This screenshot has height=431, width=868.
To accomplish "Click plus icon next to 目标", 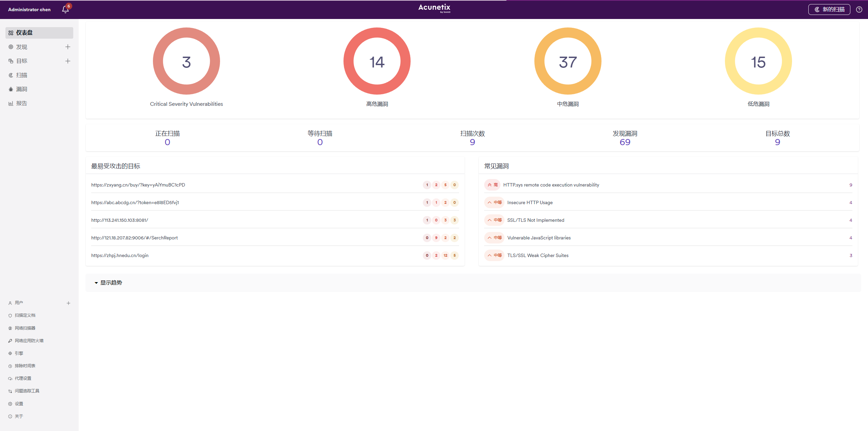I will coord(68,61).
